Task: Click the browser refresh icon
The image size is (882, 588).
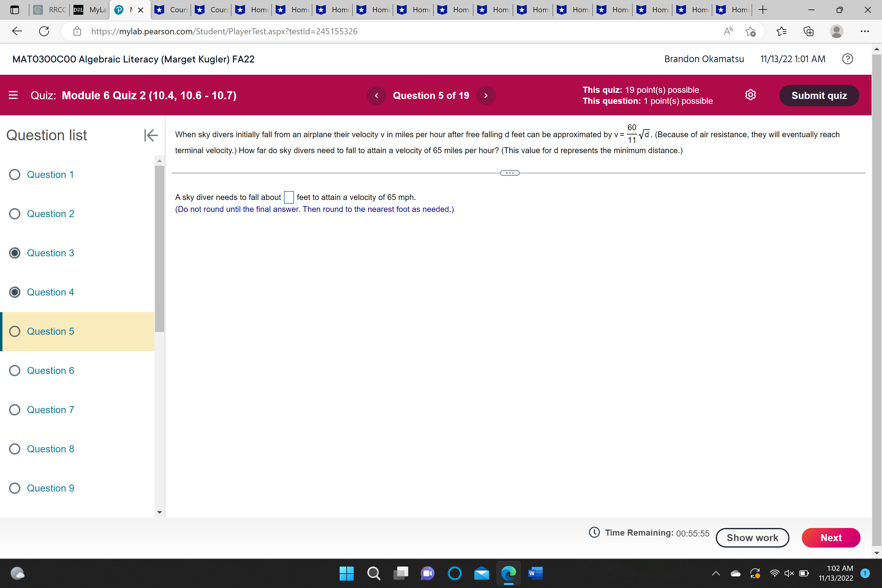Action: point(44,31)
